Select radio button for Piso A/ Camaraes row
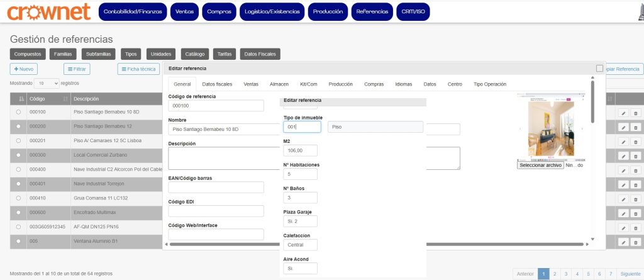Screen dimensions: 644x280 (18, 140)
